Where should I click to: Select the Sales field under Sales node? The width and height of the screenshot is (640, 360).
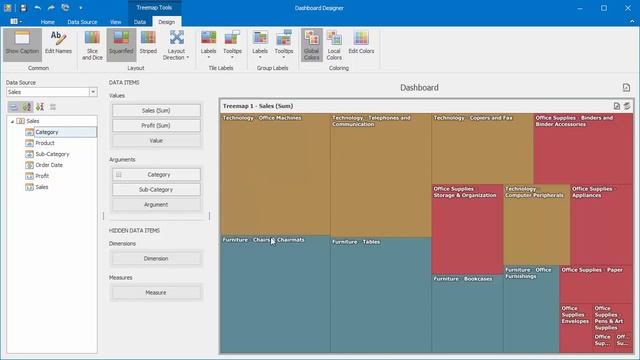pyautogui.click(x=42, y=187)
